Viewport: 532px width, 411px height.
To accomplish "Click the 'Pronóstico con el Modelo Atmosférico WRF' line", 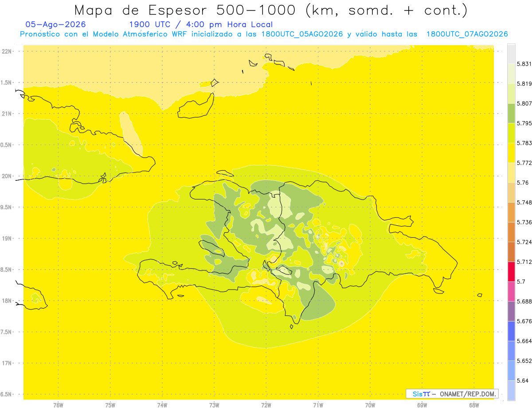I will [x=264, y=34].
